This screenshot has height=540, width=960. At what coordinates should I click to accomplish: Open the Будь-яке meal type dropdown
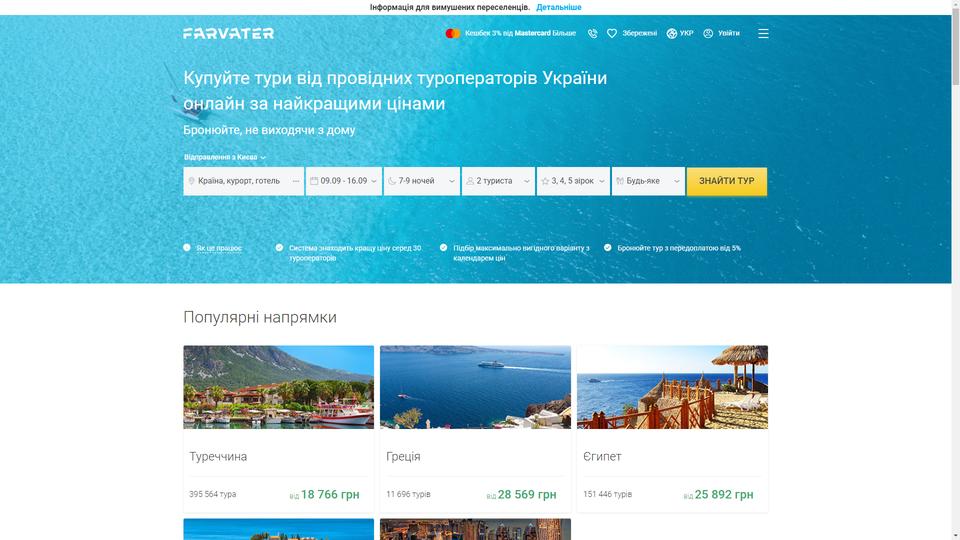tap(648, 181)
